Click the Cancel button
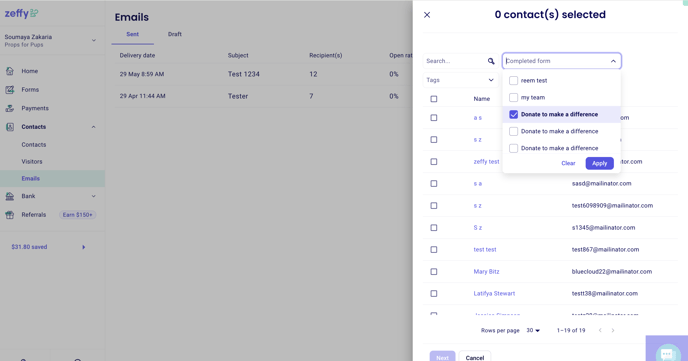The width and height of the screenshot is (688, 361). pos(475,357)
